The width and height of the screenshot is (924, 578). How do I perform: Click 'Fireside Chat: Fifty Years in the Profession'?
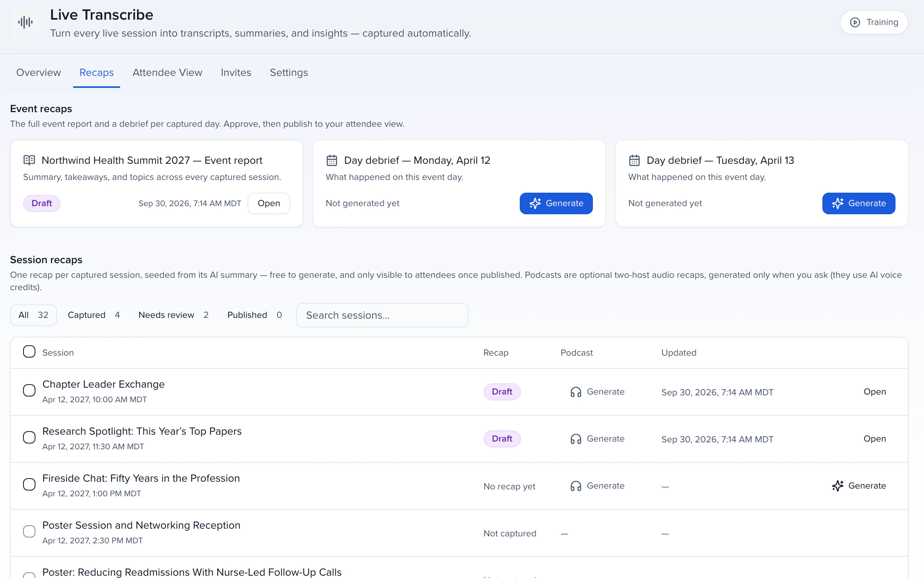click(141, 478)
